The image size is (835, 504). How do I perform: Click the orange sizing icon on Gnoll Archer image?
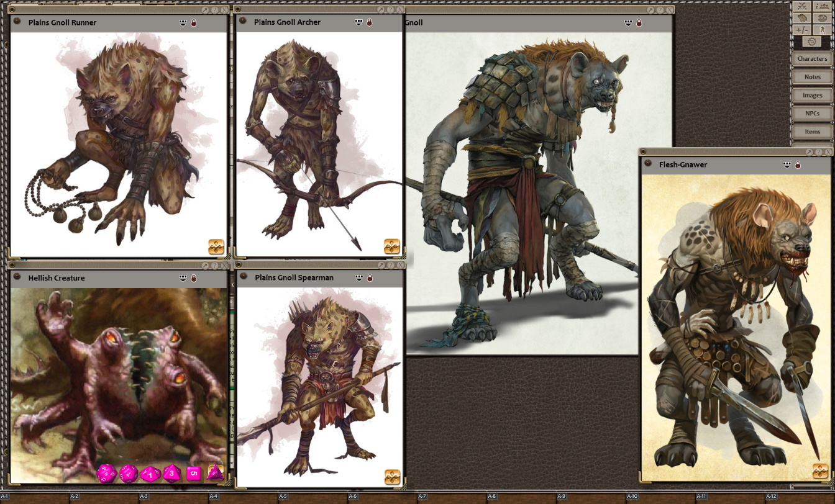pyautogui.click(x=392, y=246)
